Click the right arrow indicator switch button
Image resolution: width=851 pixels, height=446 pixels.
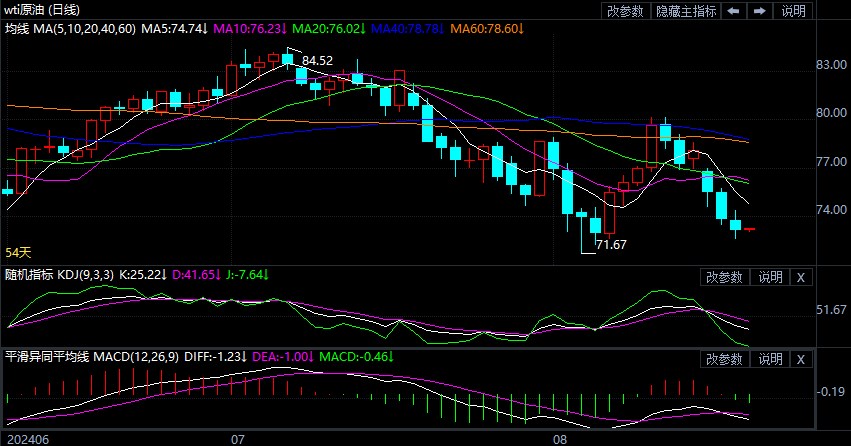[x=760, y=12]
